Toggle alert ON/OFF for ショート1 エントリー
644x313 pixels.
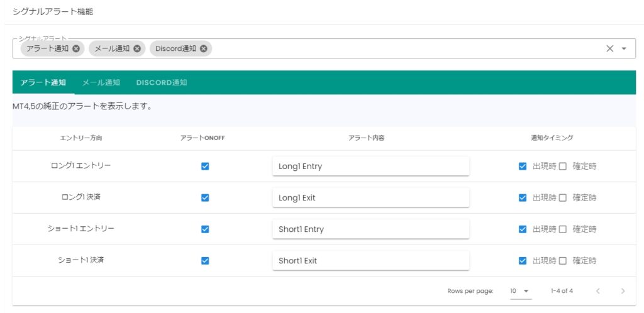point(205,229)
